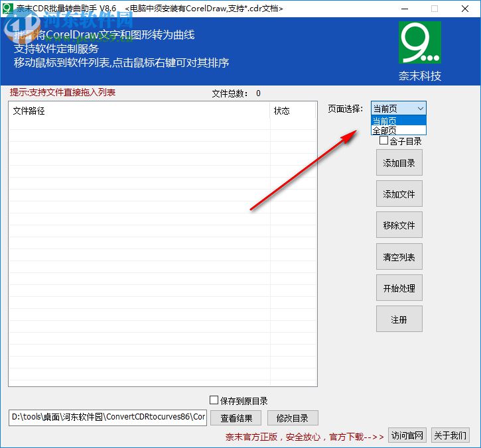
Task: Click the 关于我们 button
Action: (450, 435)
